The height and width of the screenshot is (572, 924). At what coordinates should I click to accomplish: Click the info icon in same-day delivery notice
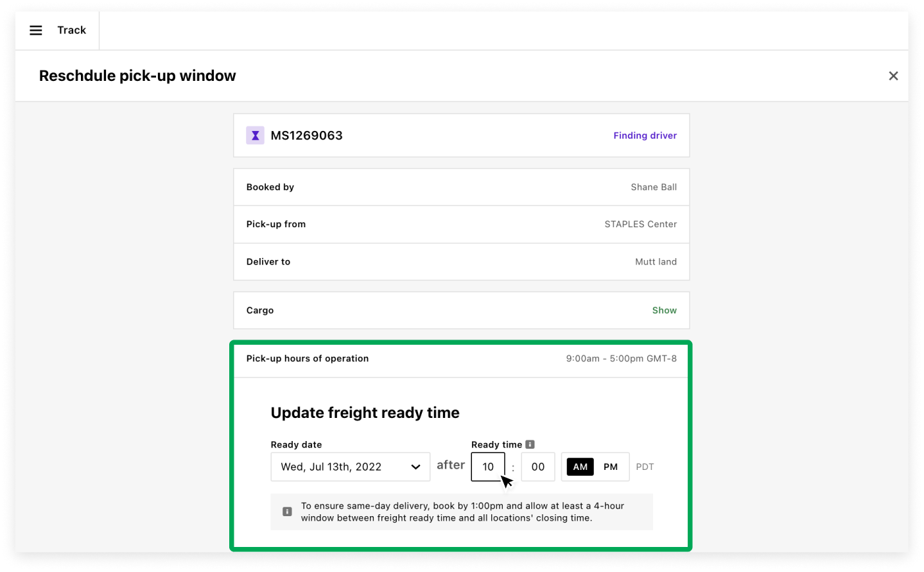[x=287, y=512]
